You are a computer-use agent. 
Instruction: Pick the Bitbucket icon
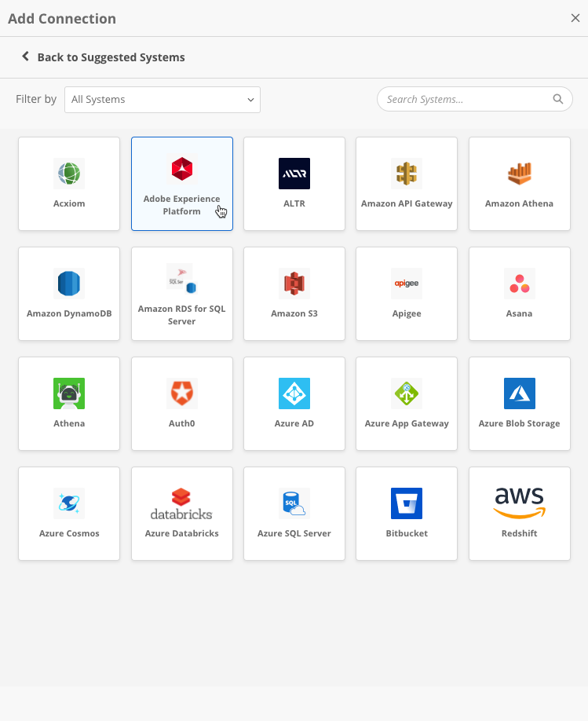click(407, 503)
